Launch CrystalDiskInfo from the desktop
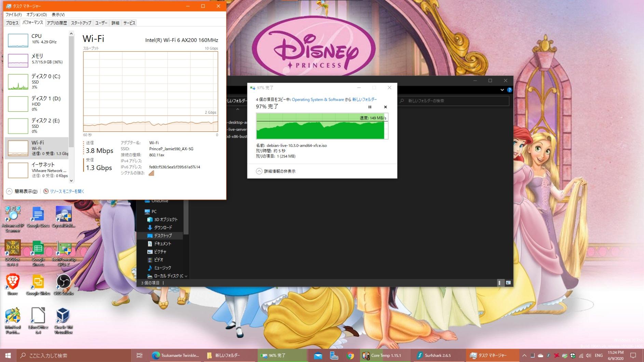644x362 pixels. pos(64,217)
